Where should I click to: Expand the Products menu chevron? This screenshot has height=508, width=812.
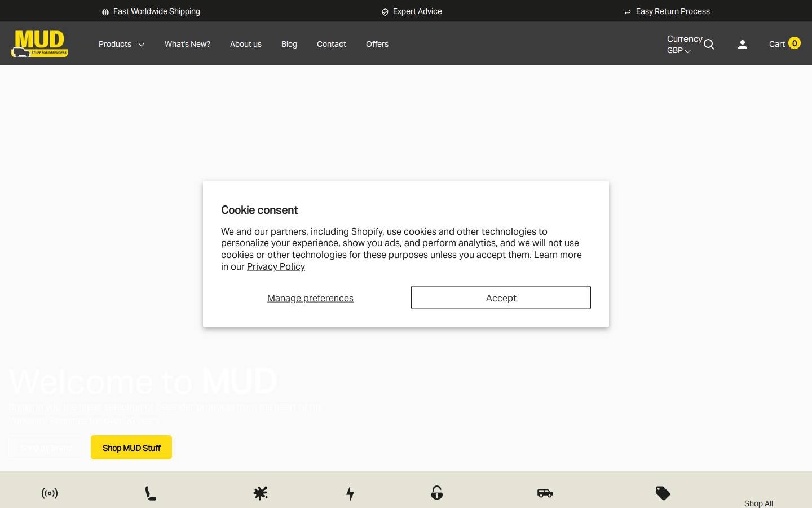pos(142,45)
